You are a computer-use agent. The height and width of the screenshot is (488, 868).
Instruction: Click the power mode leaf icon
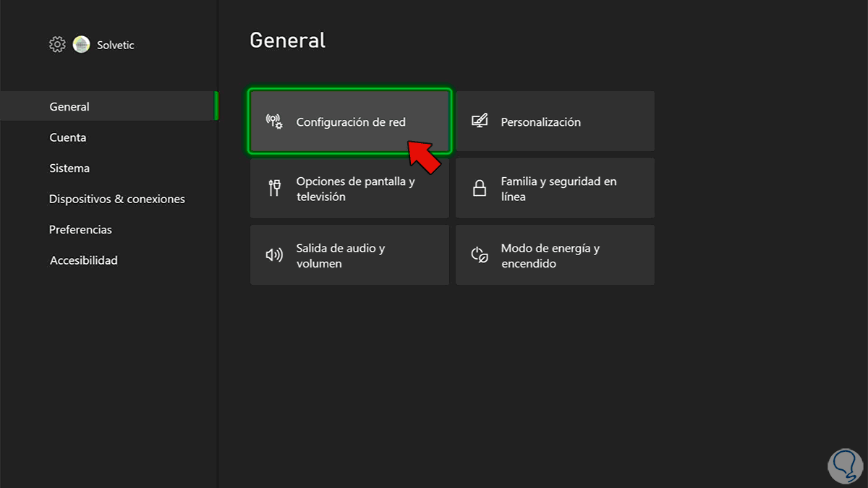coord(479,255)
